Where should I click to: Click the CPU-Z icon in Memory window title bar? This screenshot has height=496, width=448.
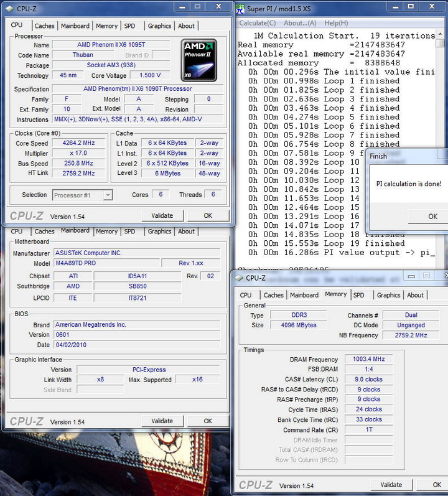tap(239, 278)
